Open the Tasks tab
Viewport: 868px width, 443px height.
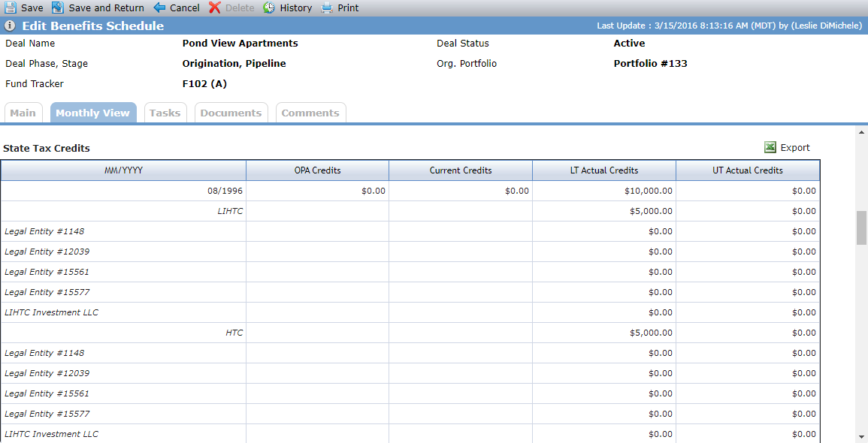coord(165,113)
